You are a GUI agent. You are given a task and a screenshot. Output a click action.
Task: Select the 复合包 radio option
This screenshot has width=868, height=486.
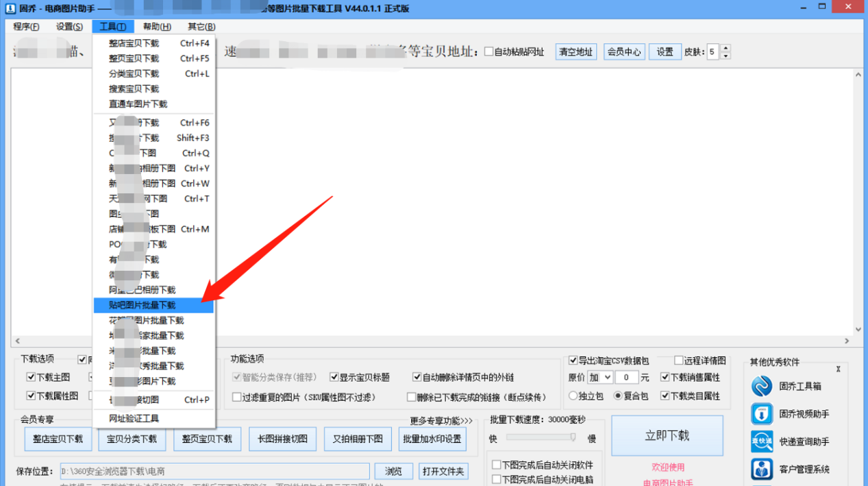(618, 396)
